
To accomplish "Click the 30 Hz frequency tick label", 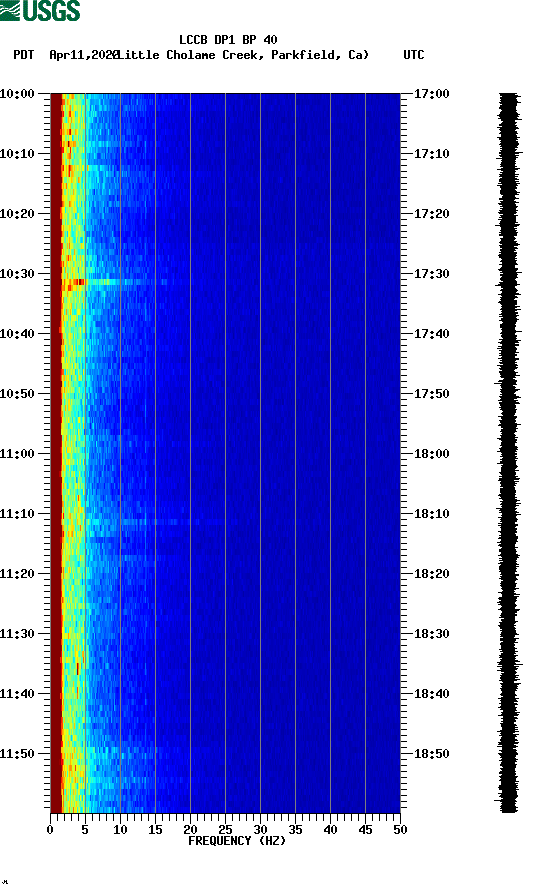I will [260, 830].
